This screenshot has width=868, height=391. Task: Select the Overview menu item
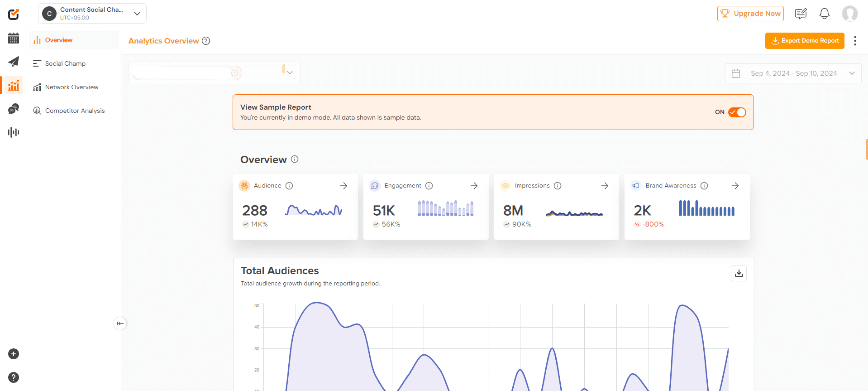click(75, 40)
